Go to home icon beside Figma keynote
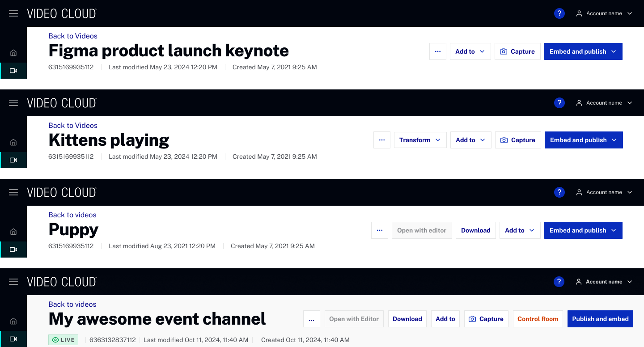 pos(13,53)
